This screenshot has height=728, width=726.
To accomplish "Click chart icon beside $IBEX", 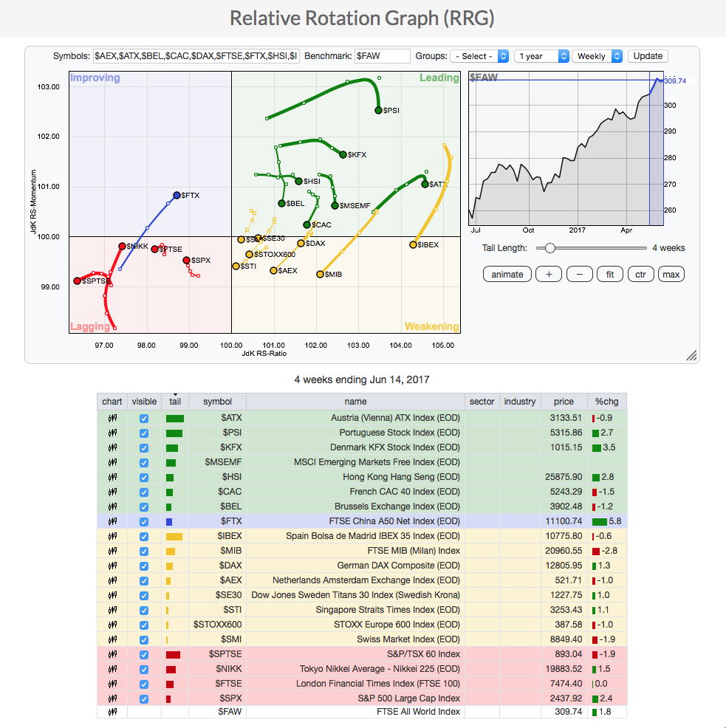I will click(x=112, y=536).
